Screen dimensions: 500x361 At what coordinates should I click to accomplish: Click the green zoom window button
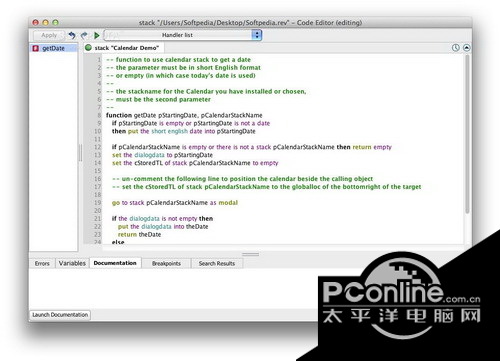point(56,22)
